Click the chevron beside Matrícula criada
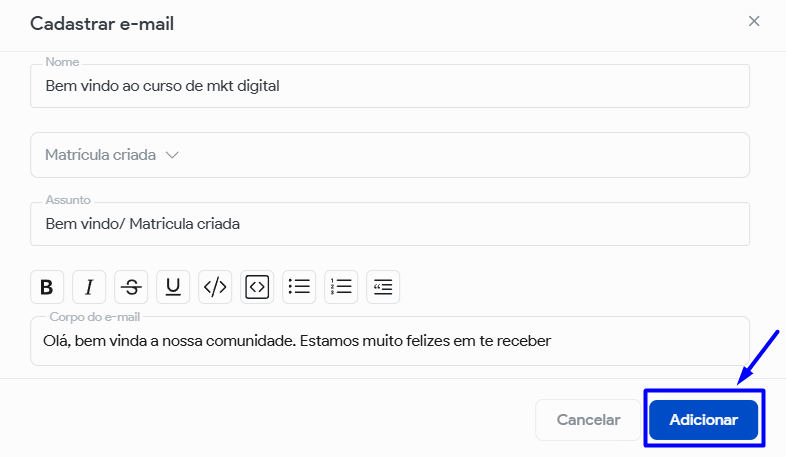 (x=172, y=155)
